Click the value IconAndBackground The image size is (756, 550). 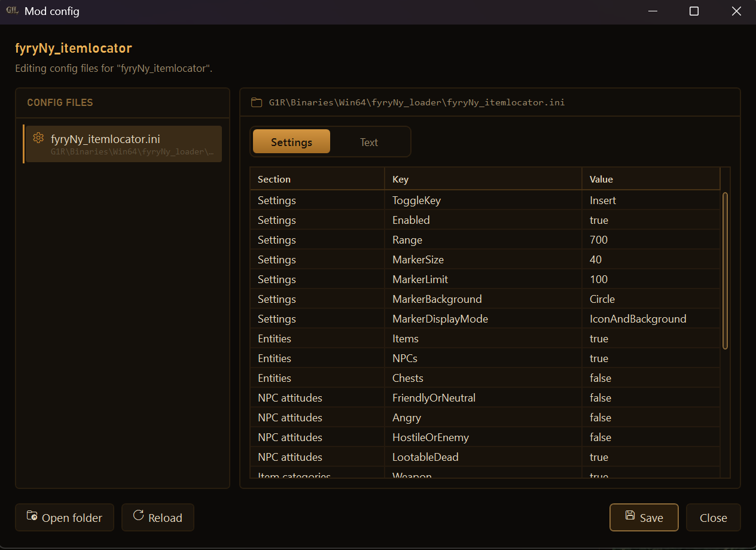[x=651, y=319]
